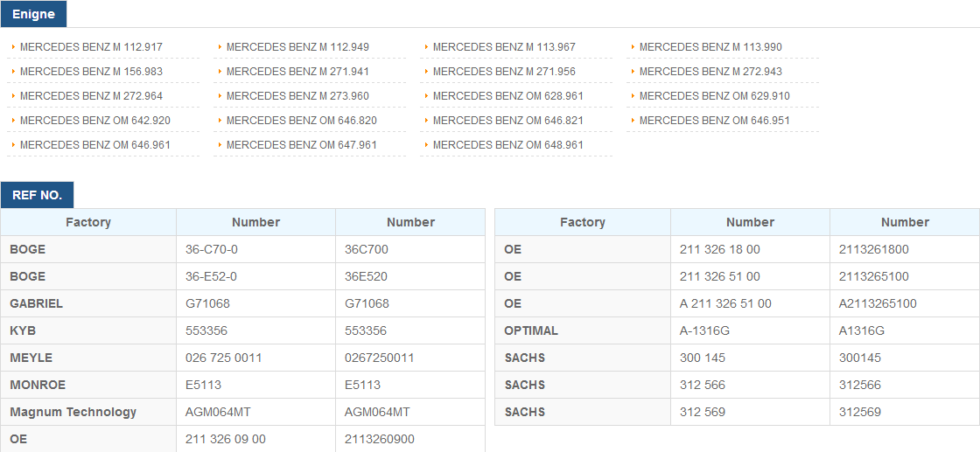Select MERCEDES BENZ OM 646.961 engine
This screenshot has height=452, width=980.
click(95, 145)
